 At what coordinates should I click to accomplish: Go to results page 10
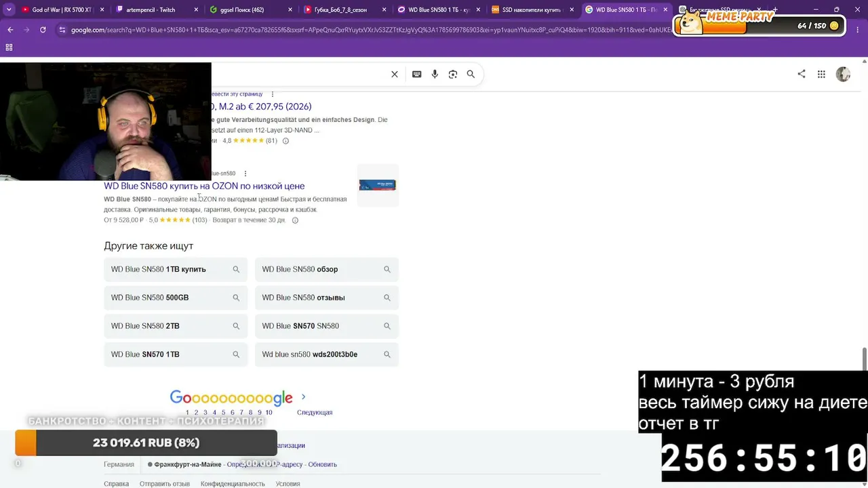tap(269, 412)
